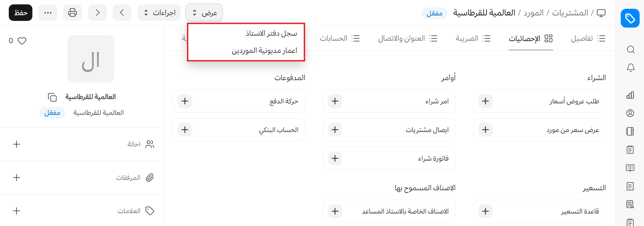
Task: Add an attachment in المرفقات
Action: click(17, 177)
